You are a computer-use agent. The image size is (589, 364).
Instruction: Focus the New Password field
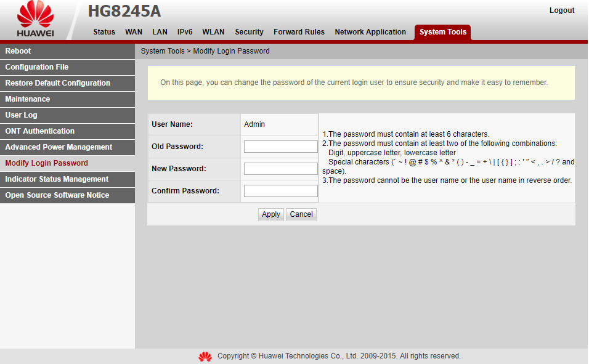280,169
